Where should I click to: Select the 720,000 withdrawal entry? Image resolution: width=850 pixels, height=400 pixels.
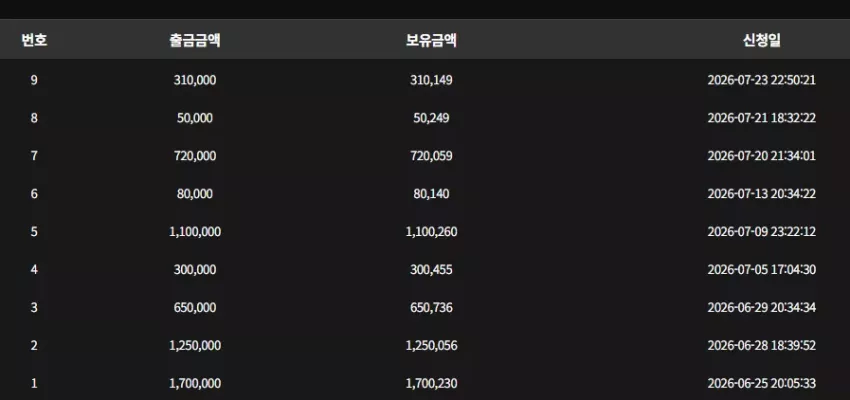[195, 156]
